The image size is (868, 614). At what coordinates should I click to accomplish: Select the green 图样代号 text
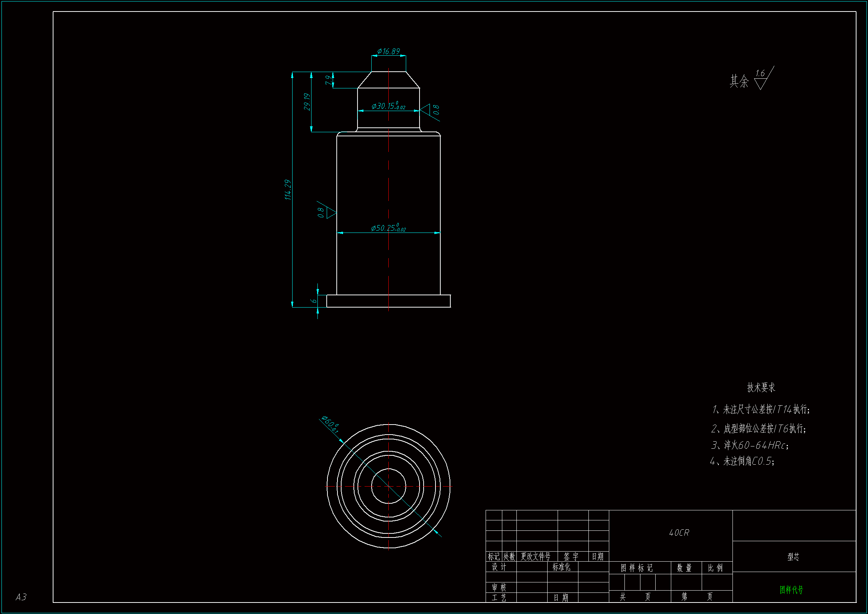click(791, 589)
